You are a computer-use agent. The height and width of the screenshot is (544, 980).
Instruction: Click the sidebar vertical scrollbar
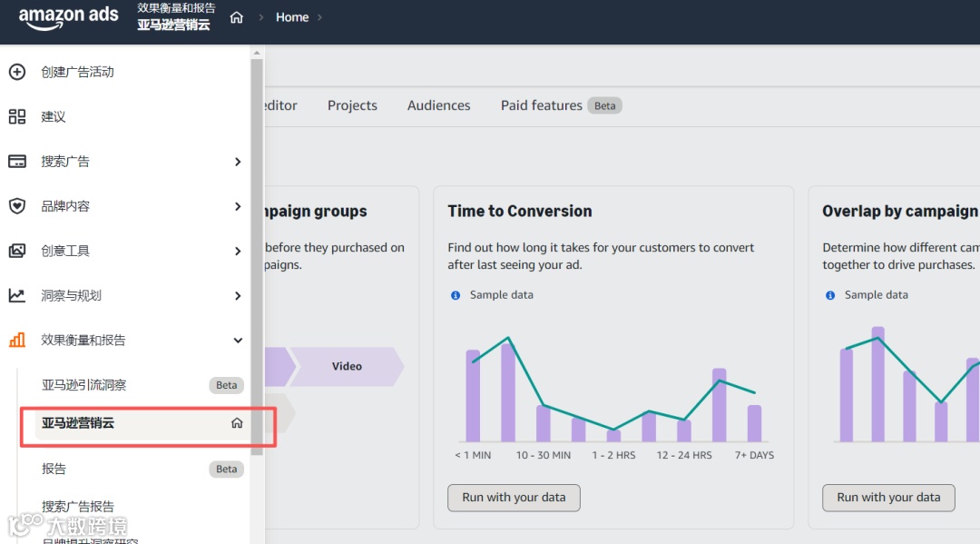click(x=257, y=254)
